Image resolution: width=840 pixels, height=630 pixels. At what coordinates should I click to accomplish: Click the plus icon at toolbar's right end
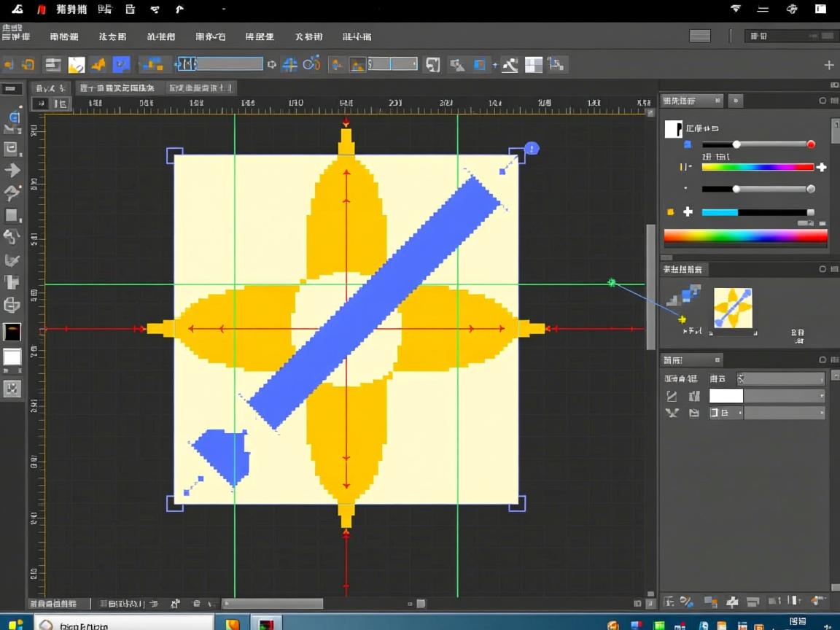coord(828,65)
